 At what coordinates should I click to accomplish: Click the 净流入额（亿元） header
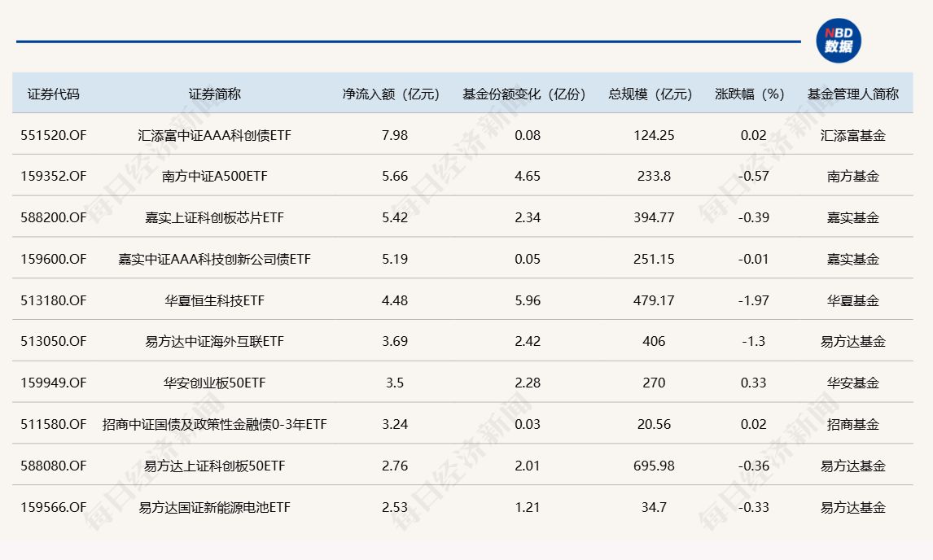click(392, 94)
